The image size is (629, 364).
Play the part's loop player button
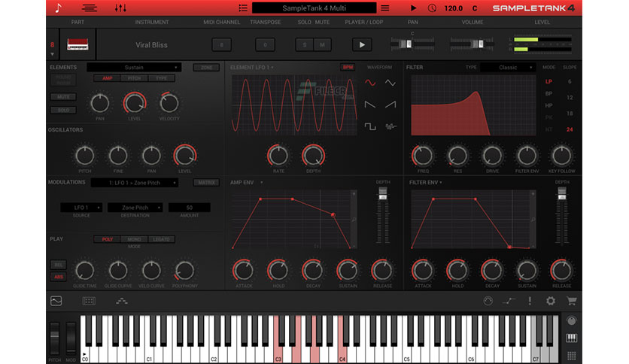click(362, 44)
